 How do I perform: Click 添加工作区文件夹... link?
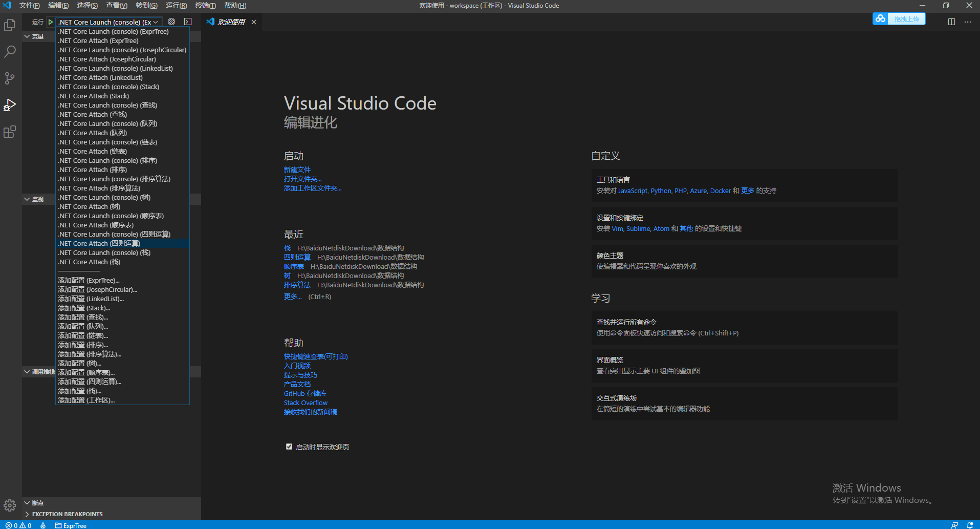coord(313,188)
